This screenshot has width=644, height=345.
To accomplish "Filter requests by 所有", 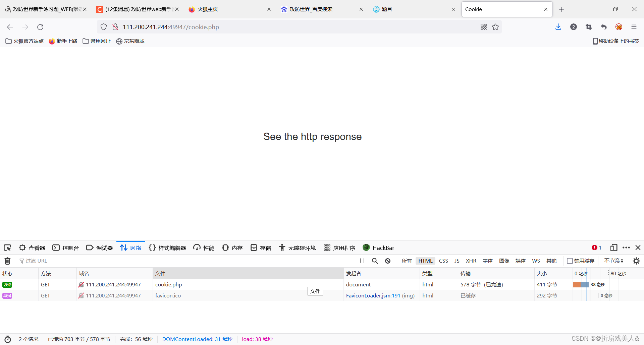I will (407, 261).
